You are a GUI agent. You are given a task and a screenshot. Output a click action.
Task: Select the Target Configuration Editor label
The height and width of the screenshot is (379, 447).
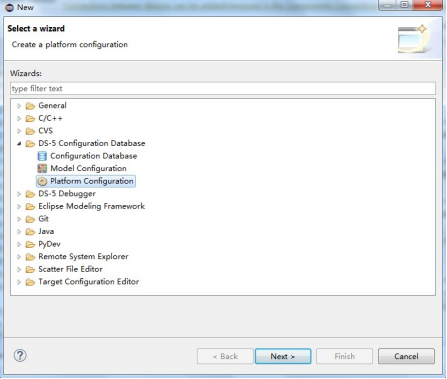[89, 282]
